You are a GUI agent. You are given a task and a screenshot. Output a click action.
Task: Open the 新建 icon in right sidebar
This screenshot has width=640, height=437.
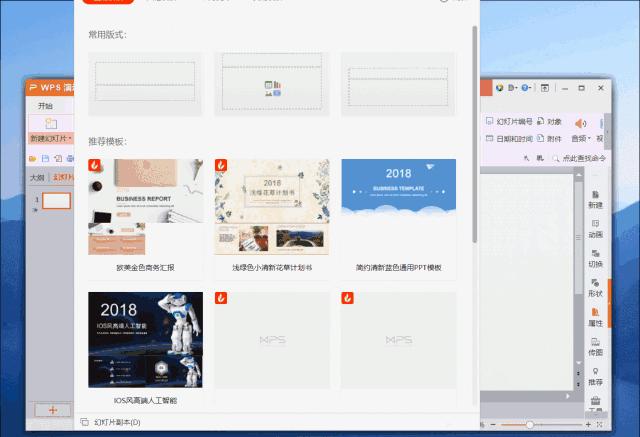click(596, 199)
